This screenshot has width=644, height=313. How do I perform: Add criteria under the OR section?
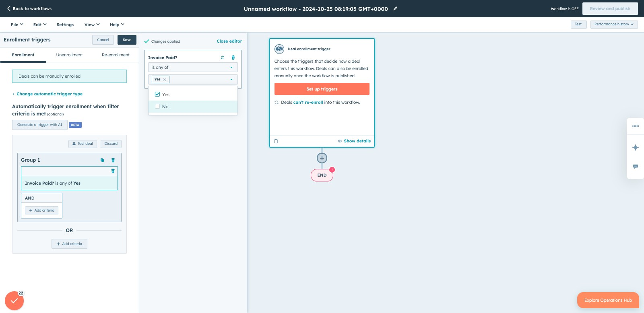point(69,244)
